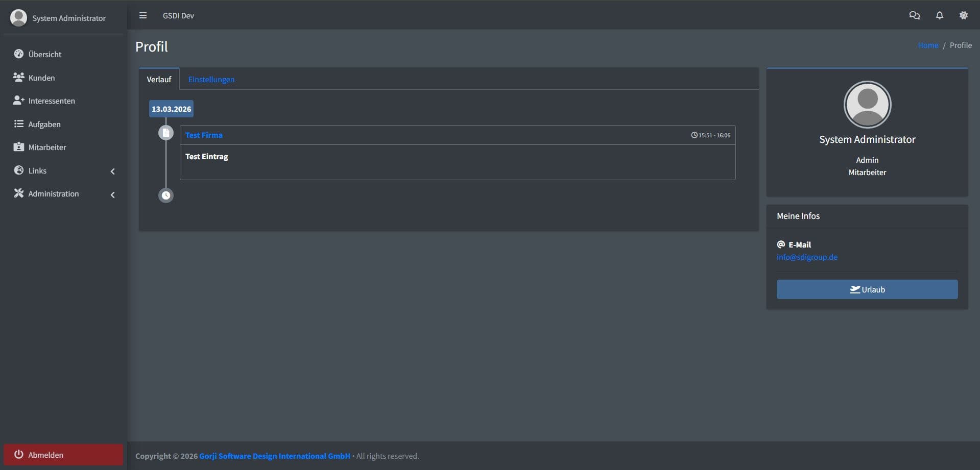Click the document icon on the timeline

(166, 133)
